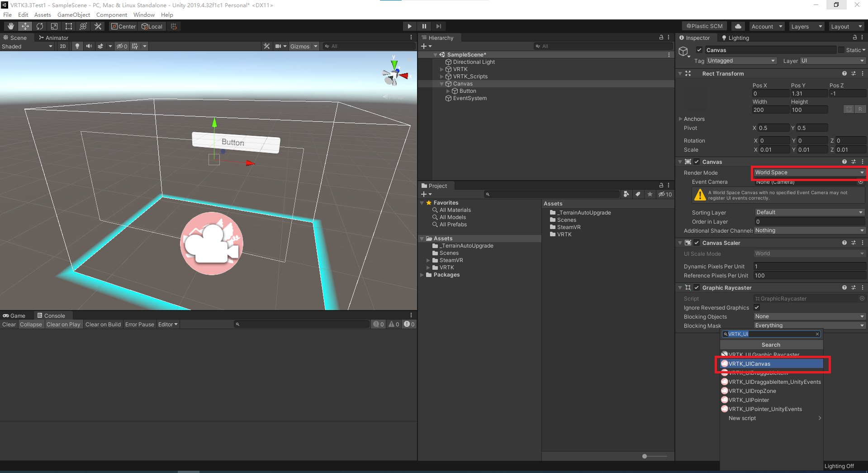Select the Rotate tool
Image resolution: width=868 pixels, height=473 pixels.
point(40,26)
